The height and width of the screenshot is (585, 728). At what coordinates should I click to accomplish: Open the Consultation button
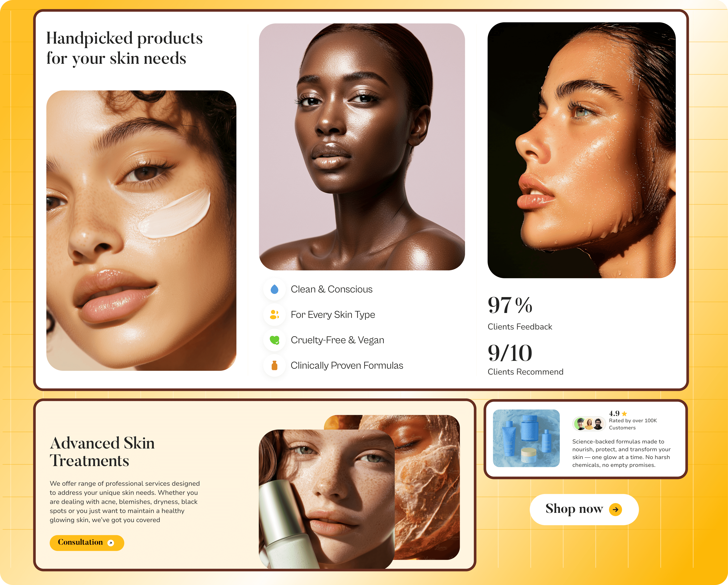coord(87,543)
